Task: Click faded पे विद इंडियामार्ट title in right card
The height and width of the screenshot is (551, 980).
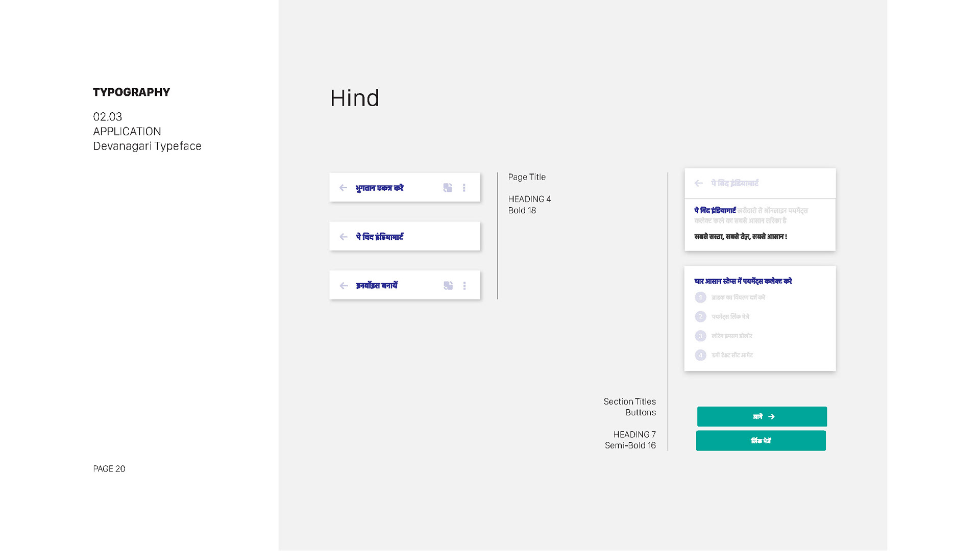Action: click(x=735, y=183)
